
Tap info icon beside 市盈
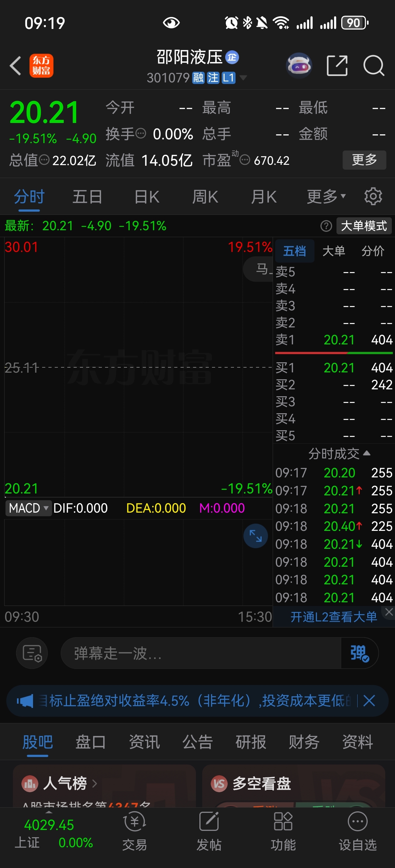coord(245,160)
